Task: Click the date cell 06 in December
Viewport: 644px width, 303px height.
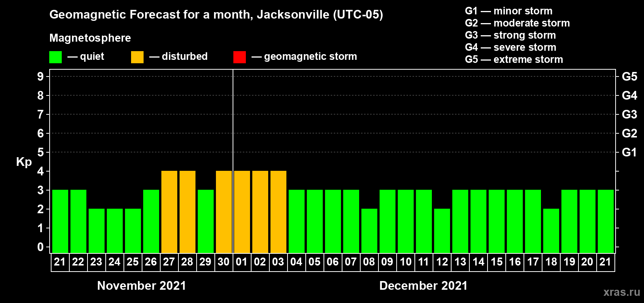Action: [x=333, y=262]
